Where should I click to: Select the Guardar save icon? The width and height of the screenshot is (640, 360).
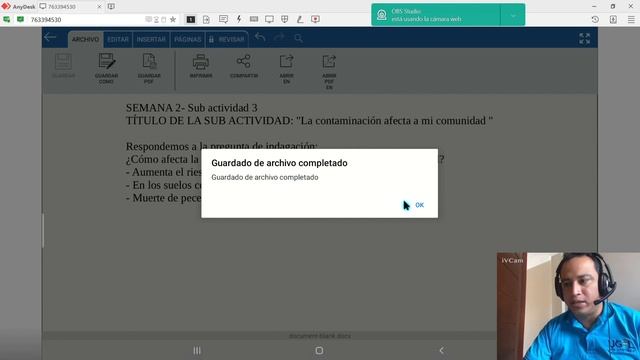[x=63, y=66]
